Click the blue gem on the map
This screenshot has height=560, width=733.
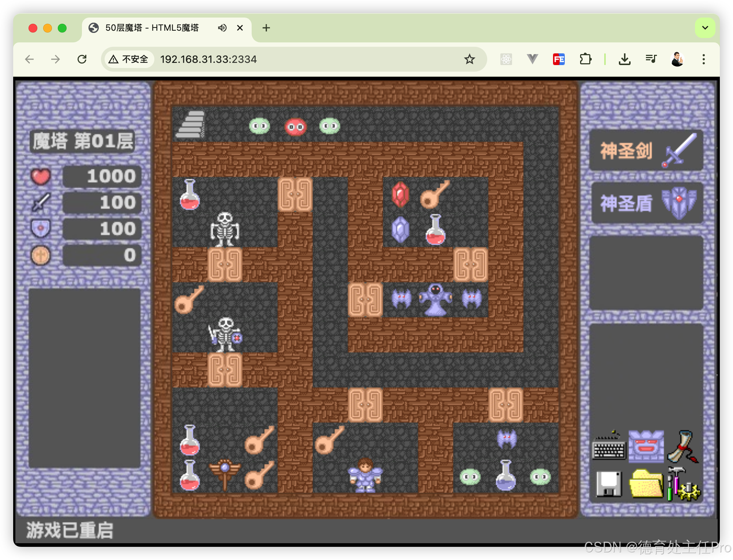[400, 230]
